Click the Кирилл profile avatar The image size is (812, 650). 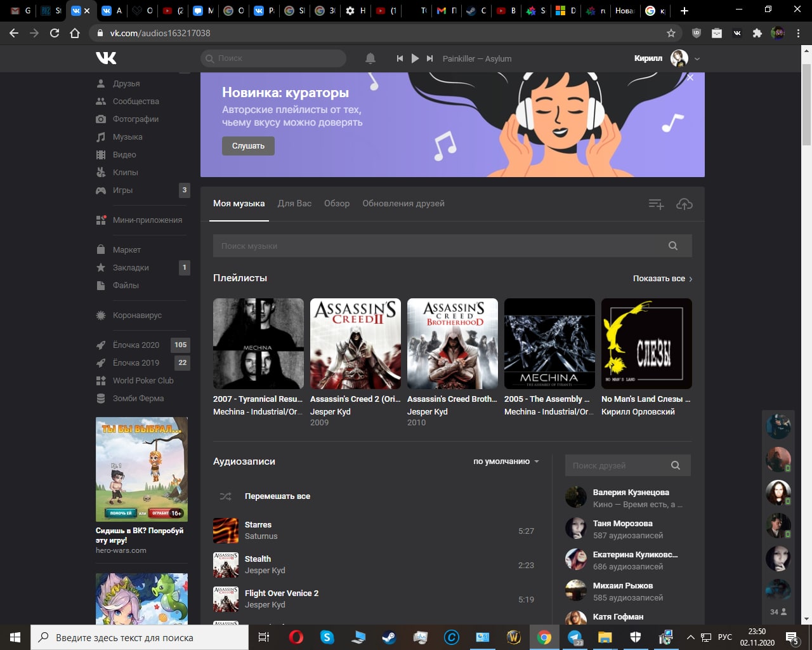coord(679,58)
